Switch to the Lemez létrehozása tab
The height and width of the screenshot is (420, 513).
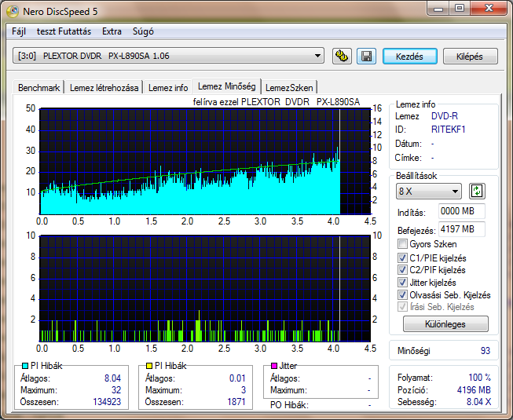coord(104,88)
